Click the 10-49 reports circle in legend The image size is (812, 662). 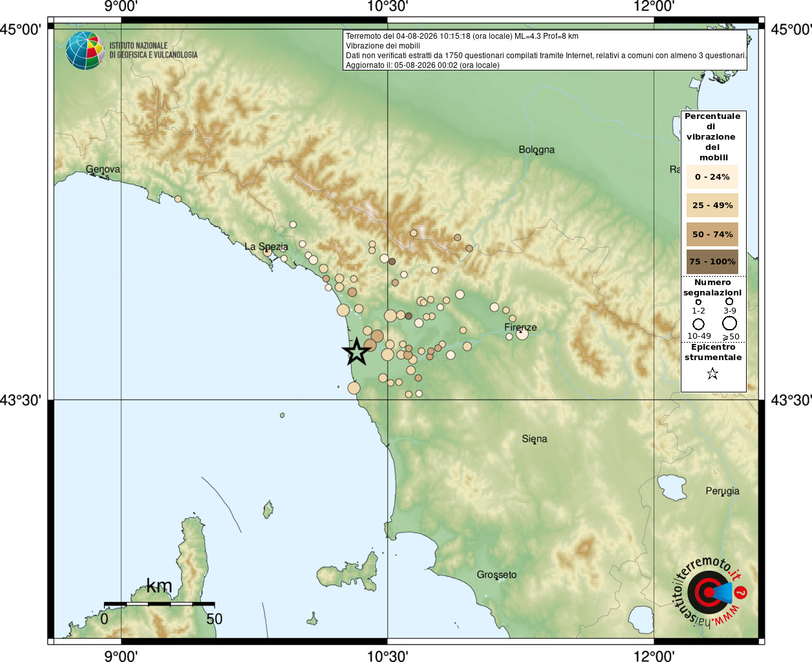tap(698, 324)
